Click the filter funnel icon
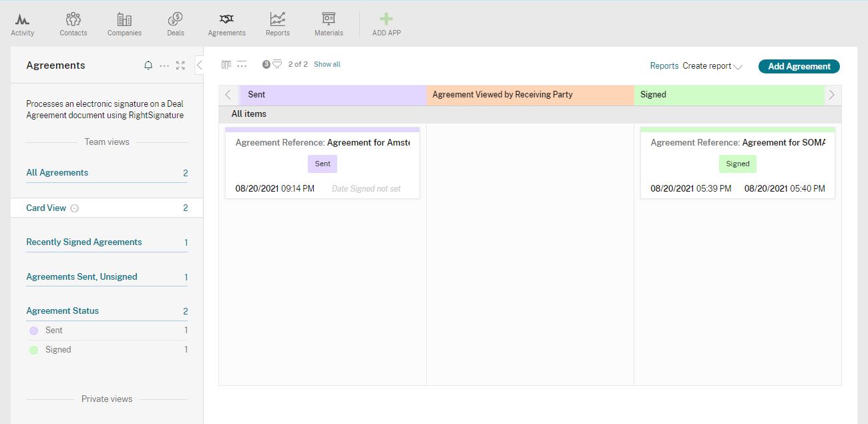 [277, 65]
